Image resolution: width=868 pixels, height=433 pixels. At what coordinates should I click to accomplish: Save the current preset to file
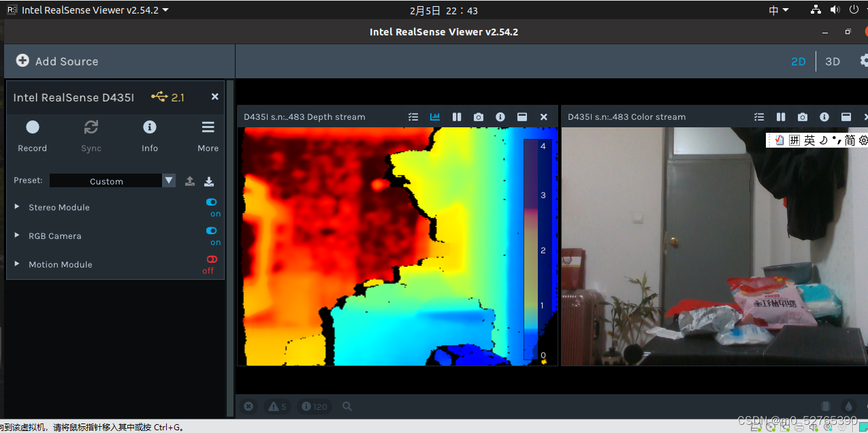(x=209, y=180)
